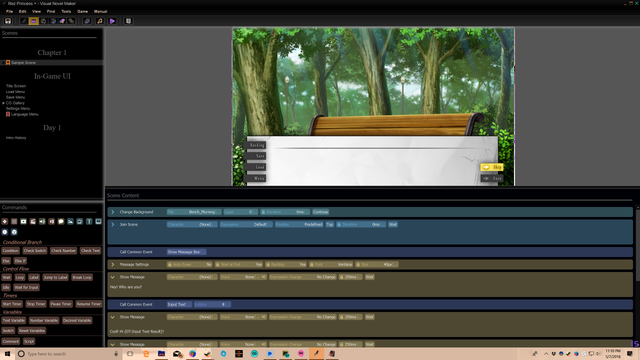Select Settings Menu in the scenes tree
The image size is (640, 360).
pos(18,109)
